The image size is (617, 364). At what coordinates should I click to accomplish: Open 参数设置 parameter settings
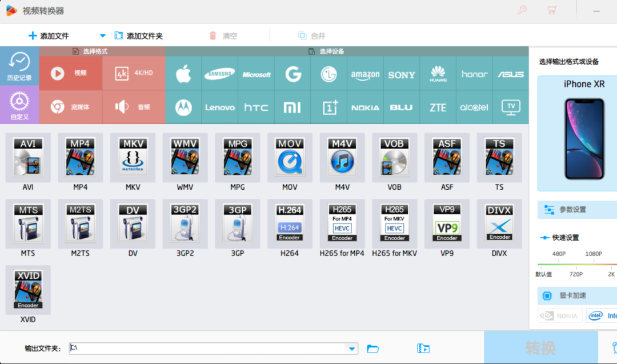[x=577, y=210]
